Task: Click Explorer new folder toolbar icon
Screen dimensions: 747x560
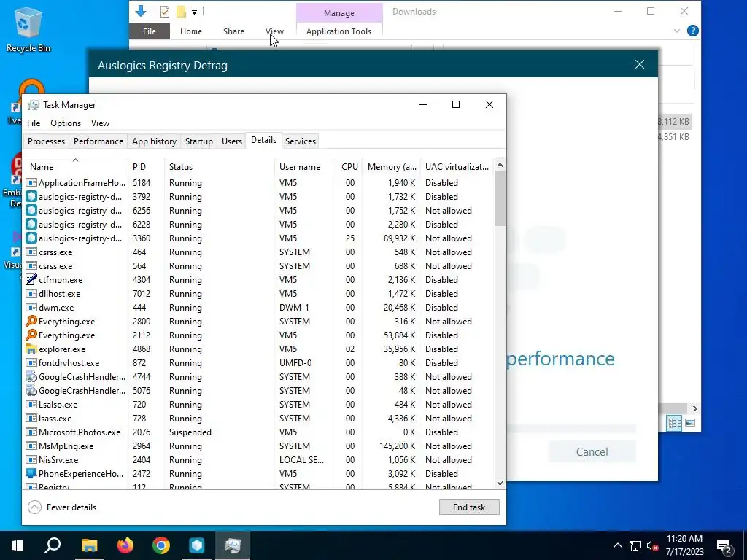Action: coord(181,12)
